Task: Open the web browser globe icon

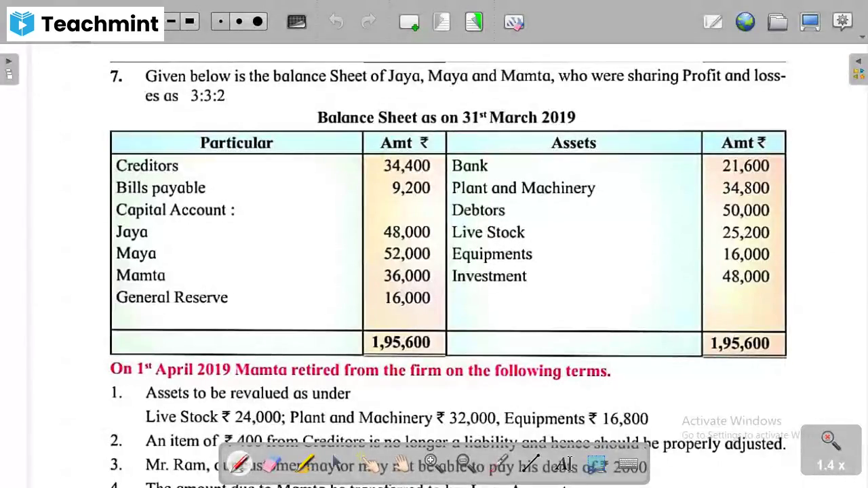Action: pyautogui.click(x=745, y=22)
